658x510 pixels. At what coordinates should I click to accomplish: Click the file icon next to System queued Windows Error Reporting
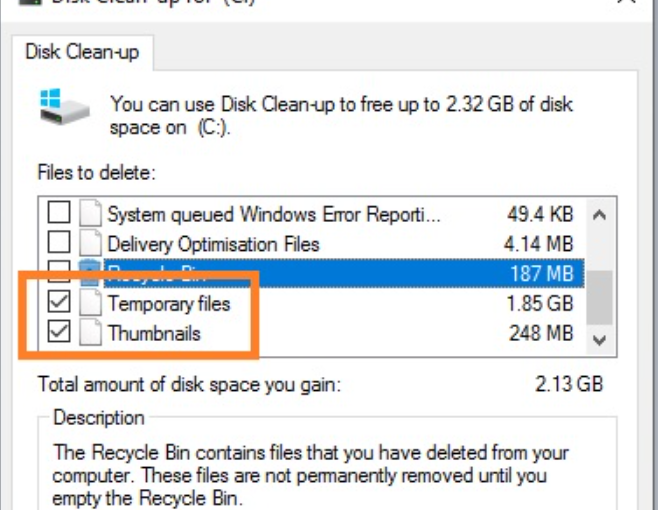pos(91,213)
